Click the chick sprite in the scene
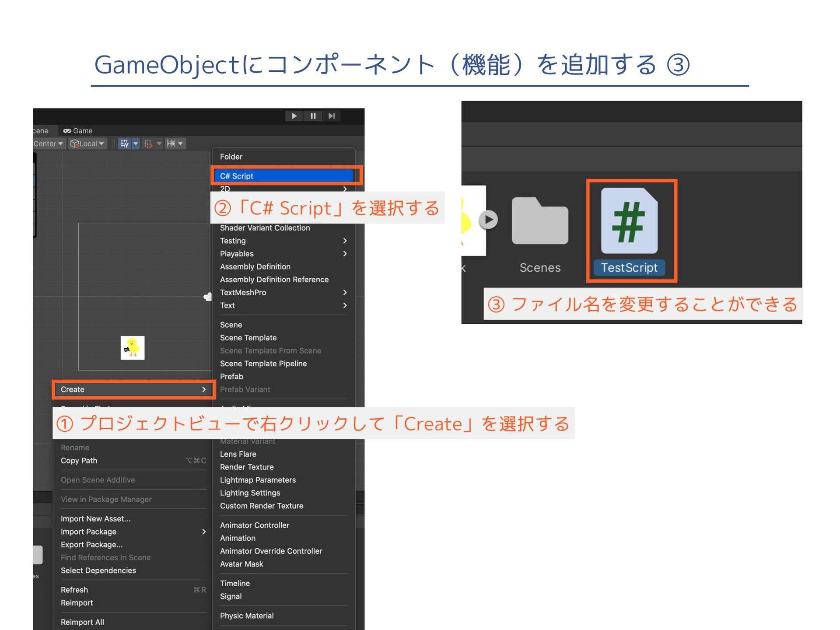The width and height of the screenshot is (840, 630). tap(133, 348)
